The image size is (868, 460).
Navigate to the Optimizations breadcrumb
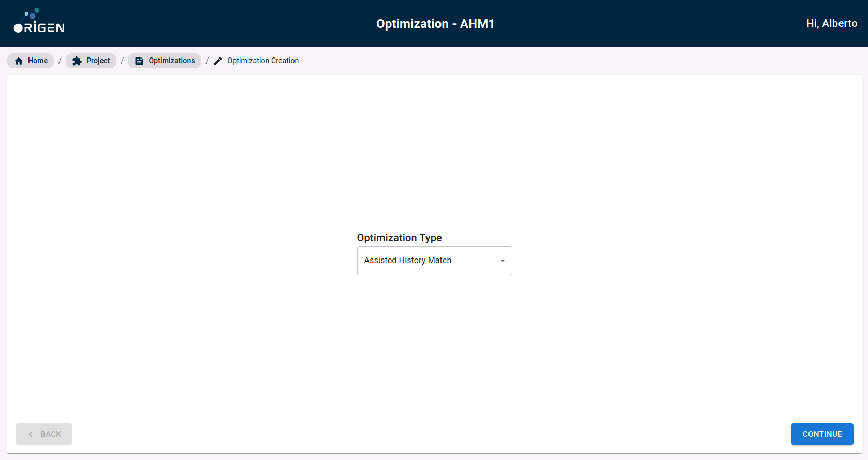(165, 61)
